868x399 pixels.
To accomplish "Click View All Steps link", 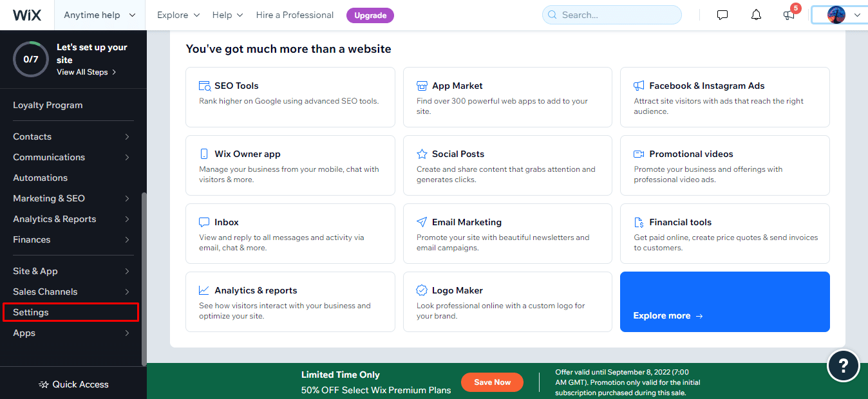I will (x=86, y=72).
